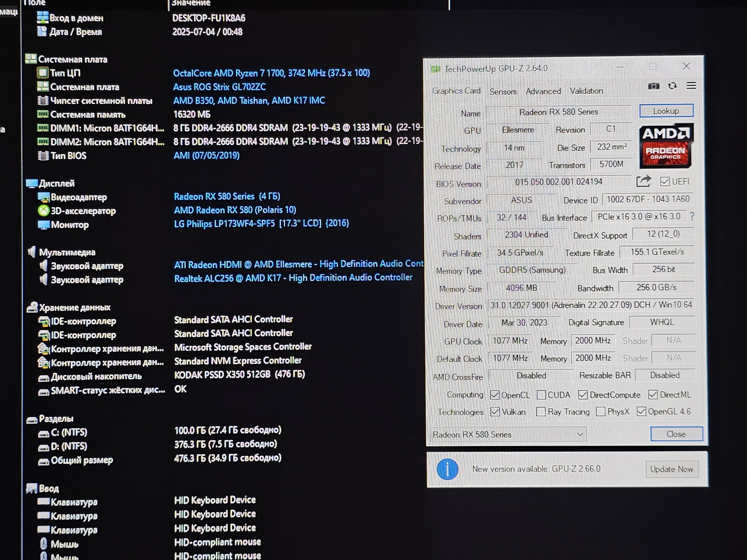Viewport: 747px width, 560px height.
Task: Click the GPU-Z refresh icon
Action: (672, 86)
